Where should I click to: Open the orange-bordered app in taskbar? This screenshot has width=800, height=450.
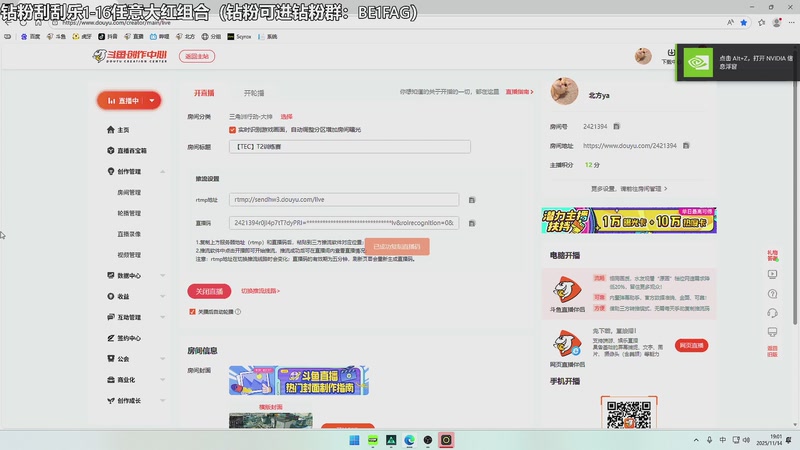click(446, 440)
